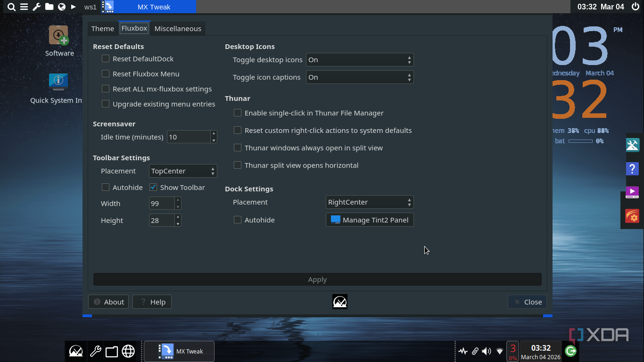Tick the Reset Fluxbox Menu checkbox
Viewport: 644px width, 362px height.
[106, 74]
